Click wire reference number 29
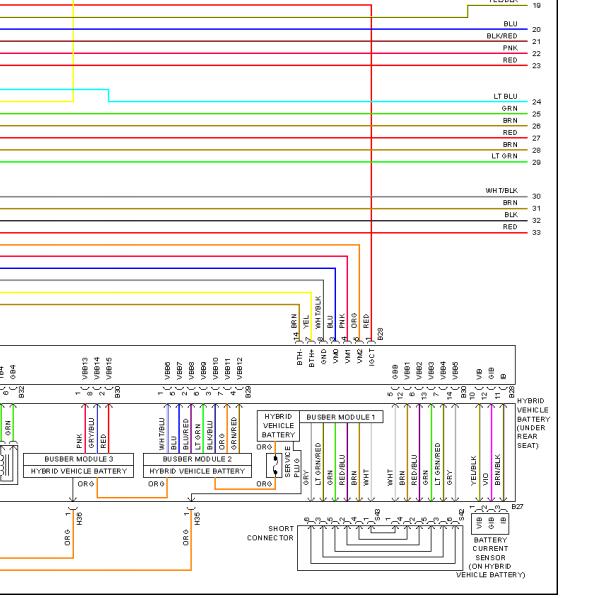This screenshot has height=598, width=603. (x=536, y=162)
